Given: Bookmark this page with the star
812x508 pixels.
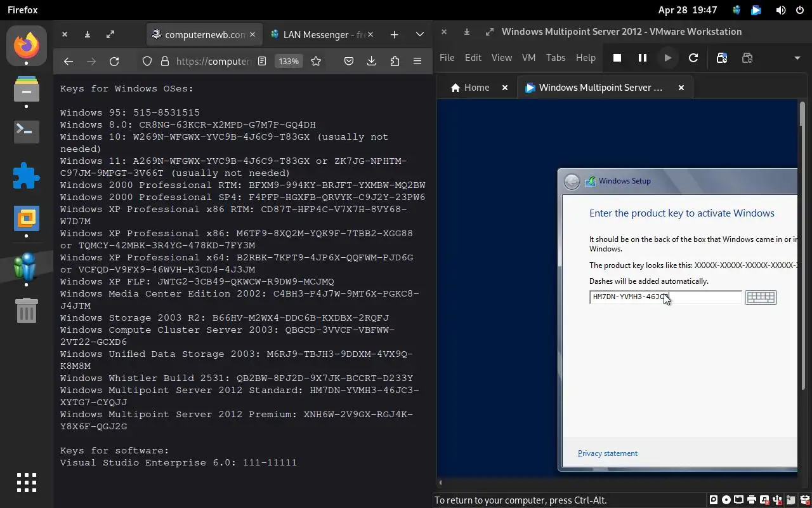Looking at the screenshot, I should (x=316, y=61).
